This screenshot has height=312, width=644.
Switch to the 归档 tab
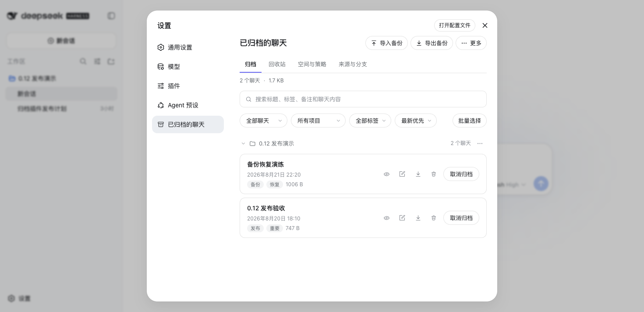tap(251, 64)
